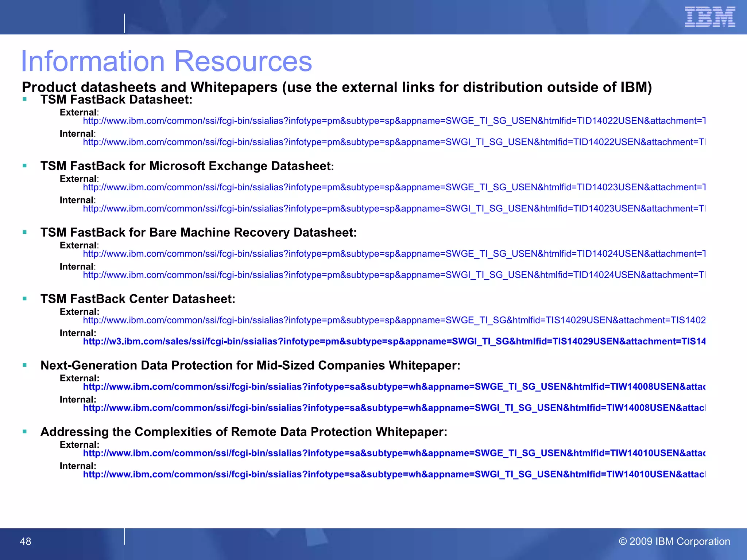Click slide number 48 in footer
The height and width of the screenshot is (560, 747).
pyautogui.click(x=26, y=541)
